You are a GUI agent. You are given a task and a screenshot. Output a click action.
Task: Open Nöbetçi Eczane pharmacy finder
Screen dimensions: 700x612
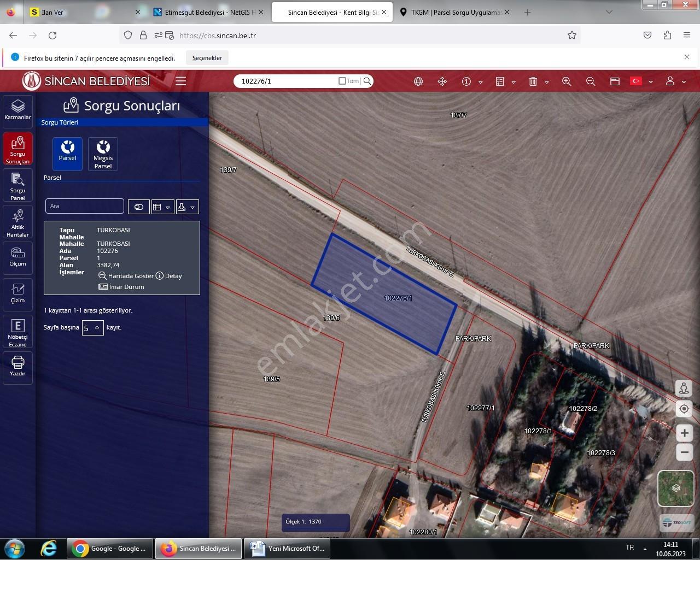click(17, 332)
